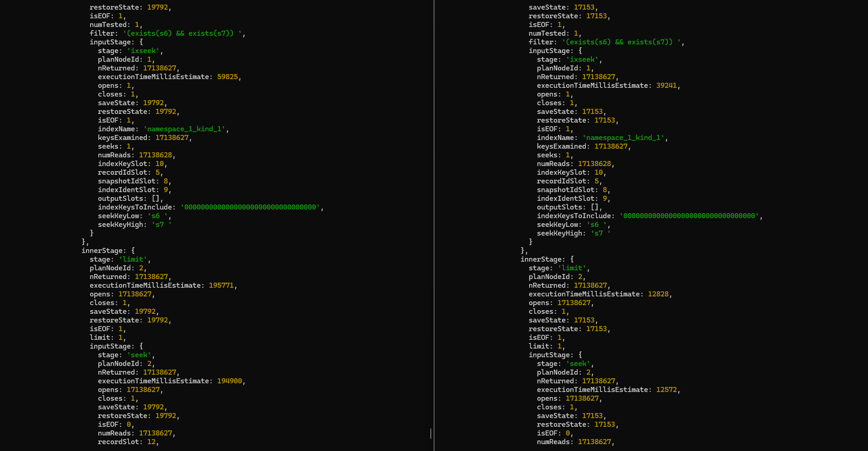Click the recordSlot value 12 in left pane

point(151,442)
